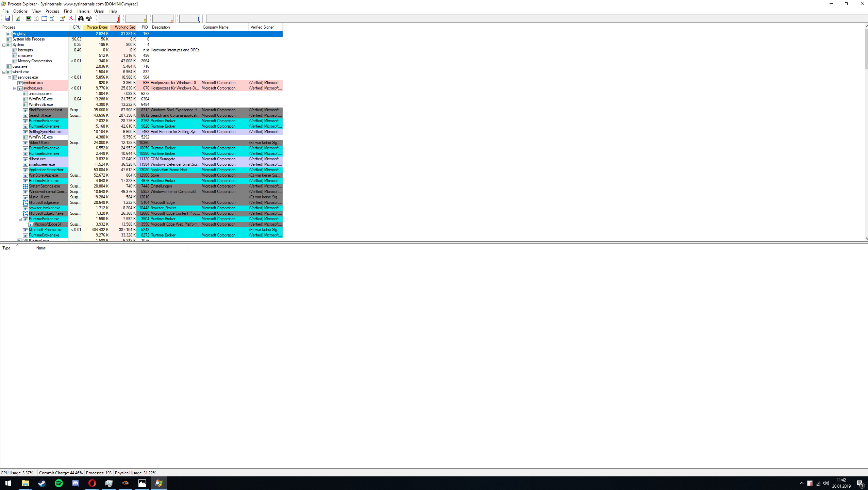
Task: Click the crosshair Find Window's Process icon
Action: tap(89, 18)
